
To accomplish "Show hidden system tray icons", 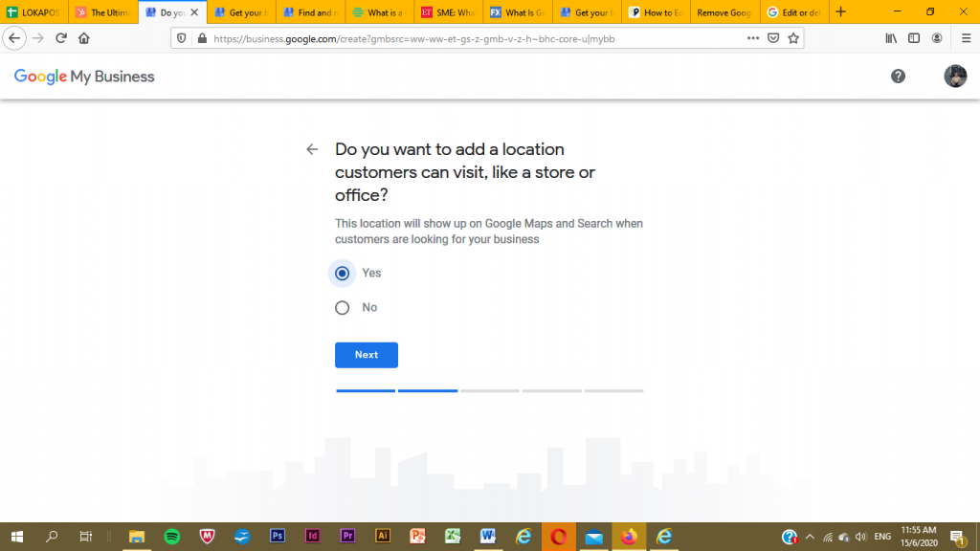I will (810, 537).
